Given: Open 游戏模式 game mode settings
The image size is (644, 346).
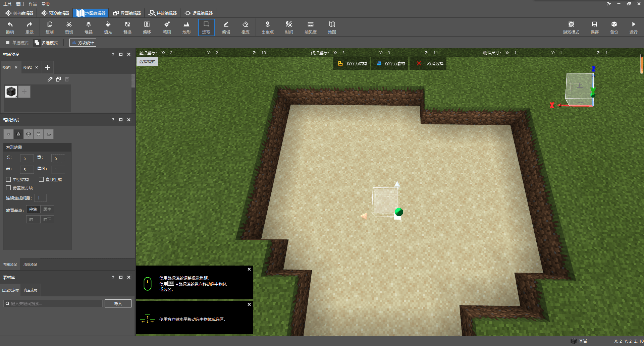Looking at the screenshot, I should click(571, 27).
